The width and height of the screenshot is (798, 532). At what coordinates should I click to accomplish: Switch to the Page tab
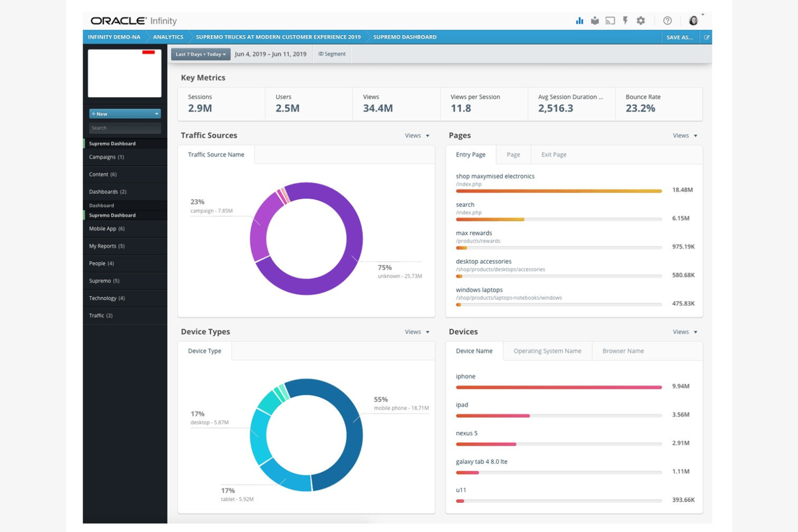(513, 155)
